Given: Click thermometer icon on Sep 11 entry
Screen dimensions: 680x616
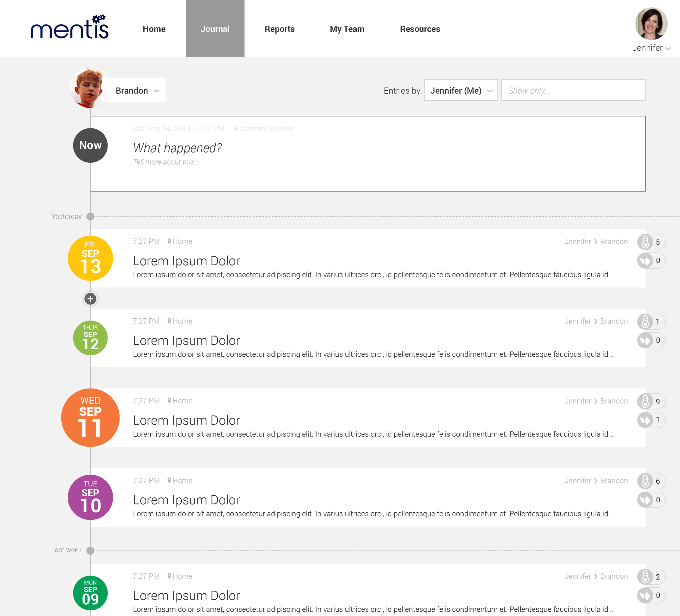Looking at the screenshot, I should (x=645, y=401).
